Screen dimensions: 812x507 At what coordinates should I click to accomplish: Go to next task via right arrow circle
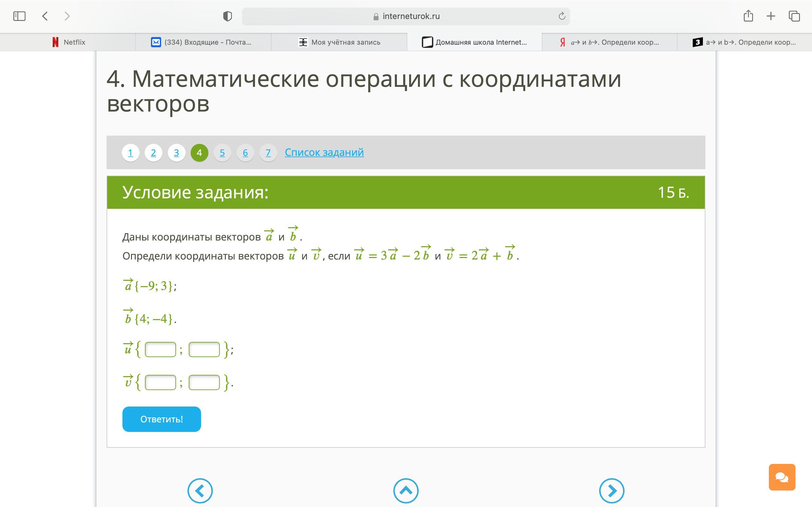611,491
